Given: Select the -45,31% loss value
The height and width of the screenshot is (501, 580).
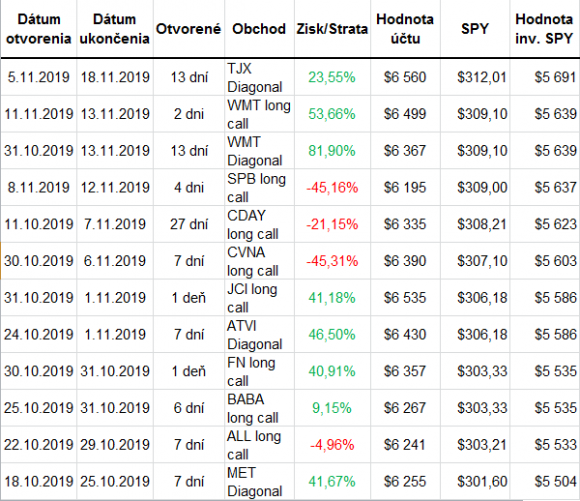Looking at the screenshot, I should 332,261.
